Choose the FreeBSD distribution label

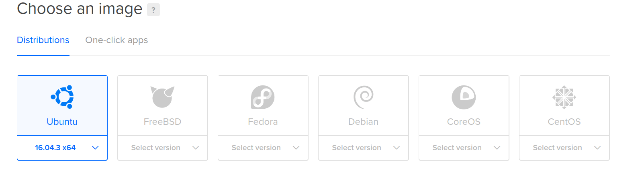162,122
